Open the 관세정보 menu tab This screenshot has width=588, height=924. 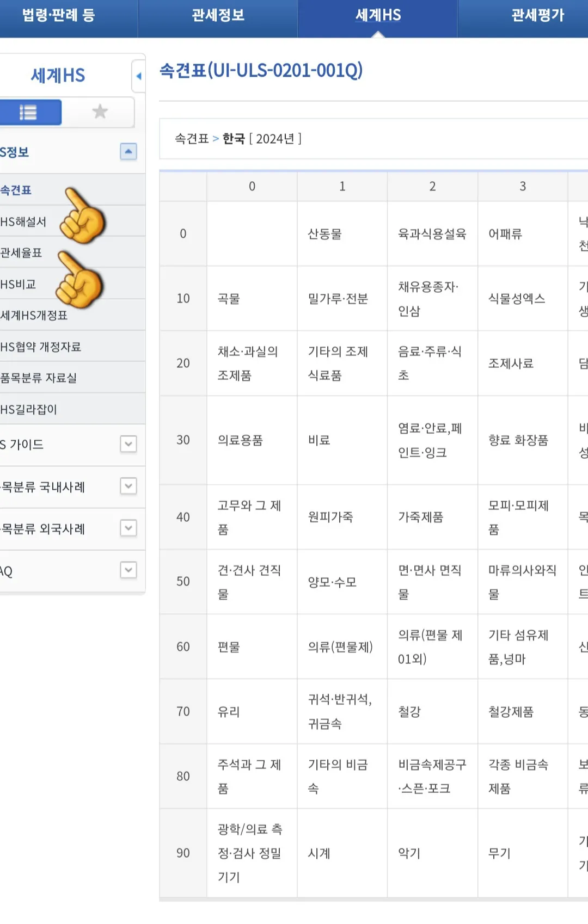[217, 16]
